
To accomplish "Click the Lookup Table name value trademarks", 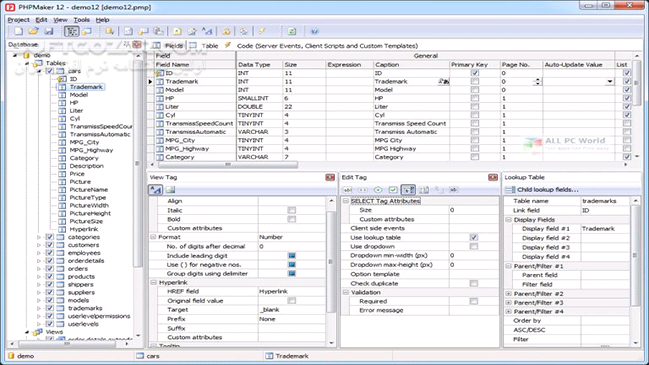I will click(599, 201).
